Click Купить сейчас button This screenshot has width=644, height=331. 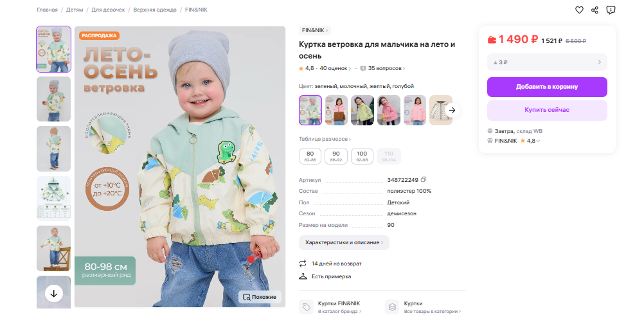click(x=547, y=110)
